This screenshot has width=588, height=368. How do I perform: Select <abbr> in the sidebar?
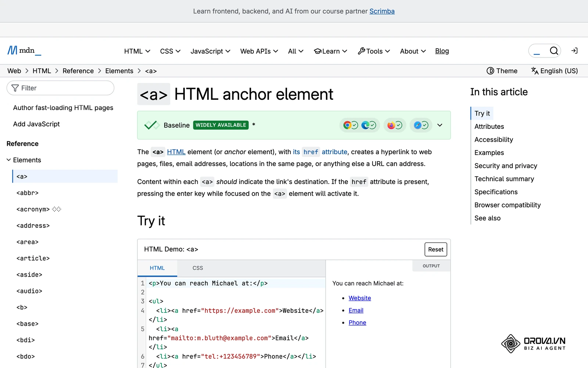(x=28, y=193)
